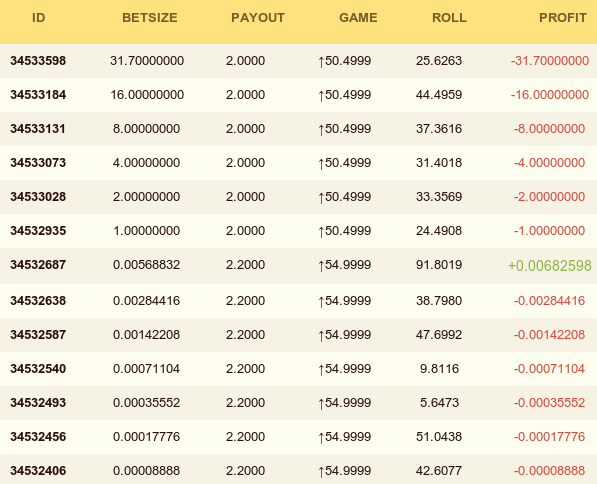Click the ROLL column header

point(449,18)
